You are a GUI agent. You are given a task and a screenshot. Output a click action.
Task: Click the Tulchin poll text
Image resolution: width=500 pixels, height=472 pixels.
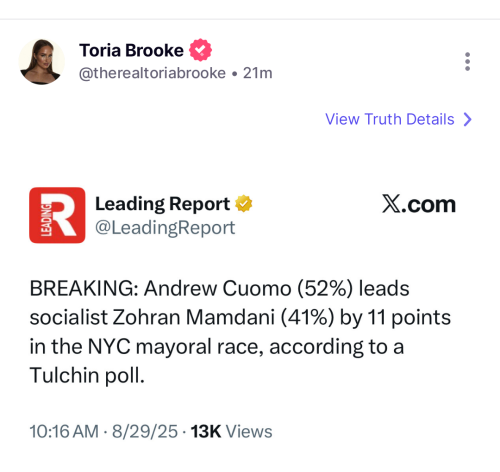[87, 375]
